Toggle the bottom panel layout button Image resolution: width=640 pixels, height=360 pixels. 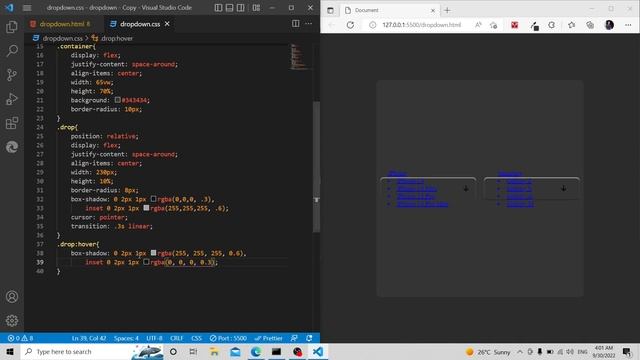coord(230,8)
